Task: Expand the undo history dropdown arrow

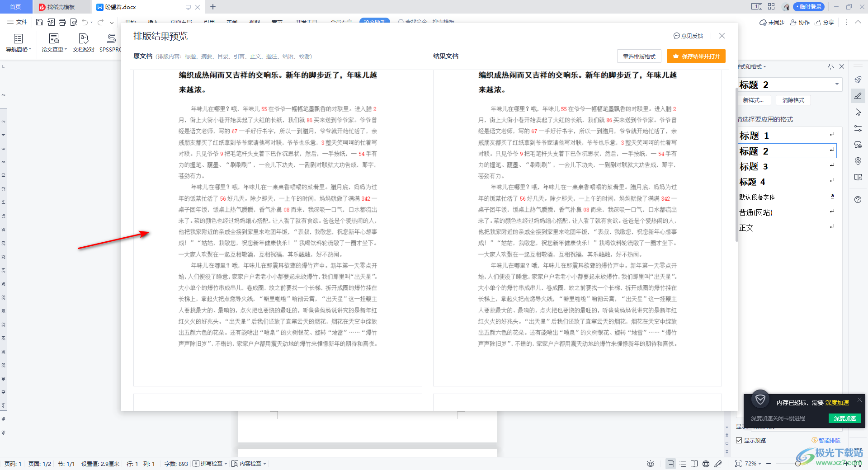Action: click(x=92, y=22)
